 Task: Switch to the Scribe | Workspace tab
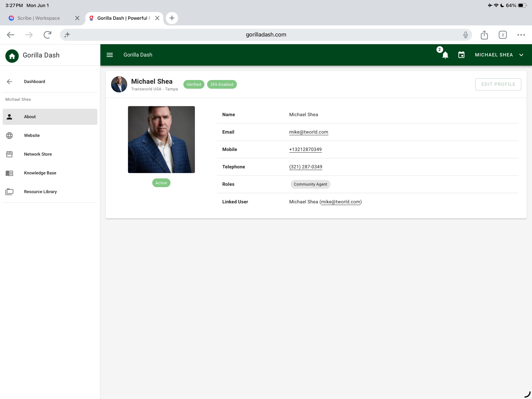click(38, 18)
